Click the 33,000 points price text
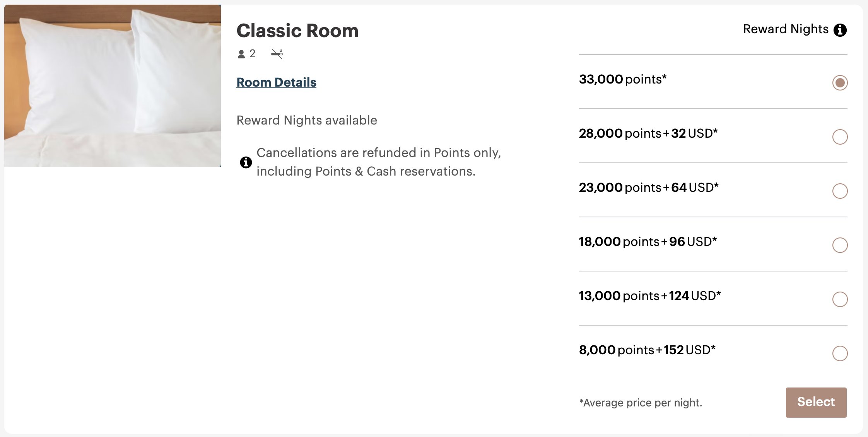The image size is (868, 437). click(x=623, y=79)
